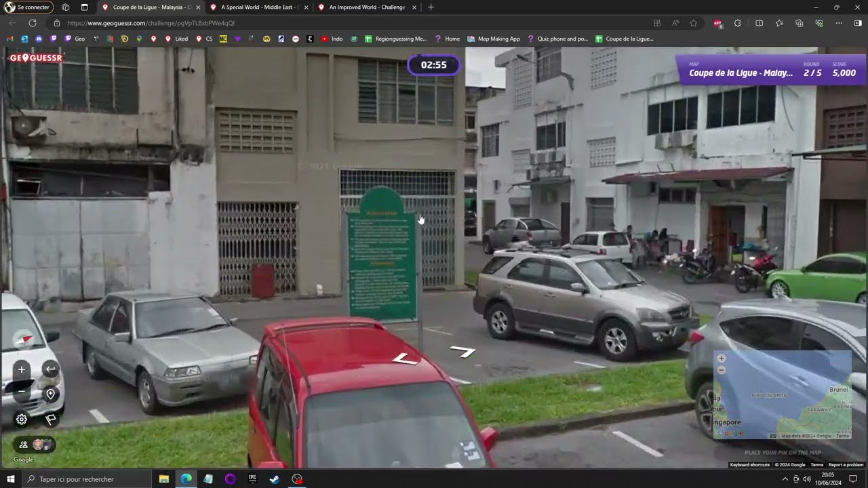Open GeoGuessr settings gear
Screen dimensions: 868x488
click(x=22, y=420)
